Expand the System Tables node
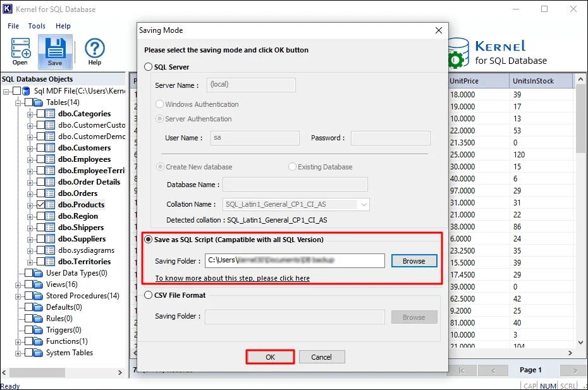 (x=18, y=353)
